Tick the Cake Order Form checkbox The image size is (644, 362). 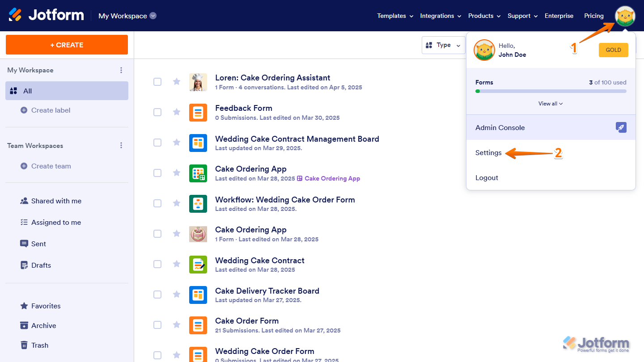157,325
